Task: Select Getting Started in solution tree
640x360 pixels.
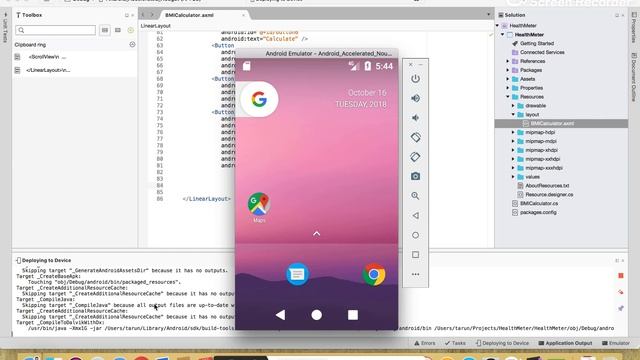Action: coord(537,43)
